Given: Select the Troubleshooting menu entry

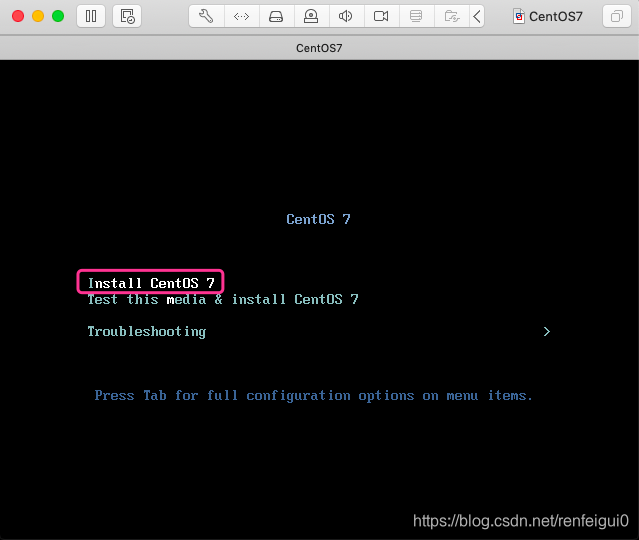Looking at the screenshot, I should click(147, 332).
